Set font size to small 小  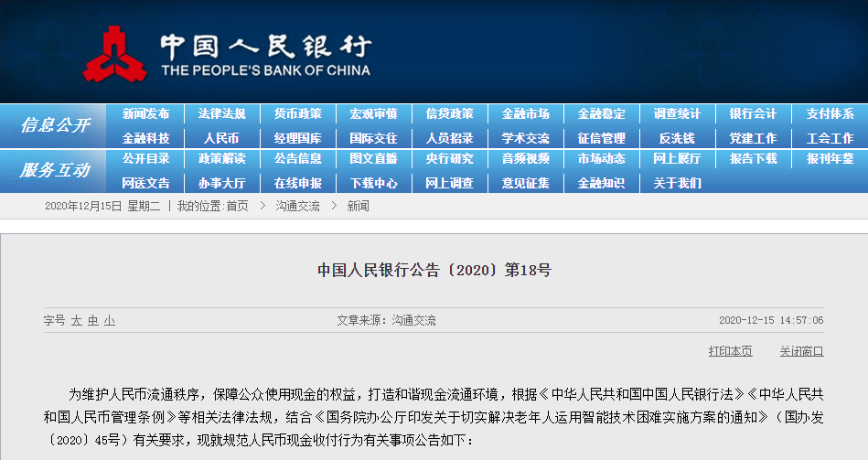pyautogui.click(x=109, y=321)
